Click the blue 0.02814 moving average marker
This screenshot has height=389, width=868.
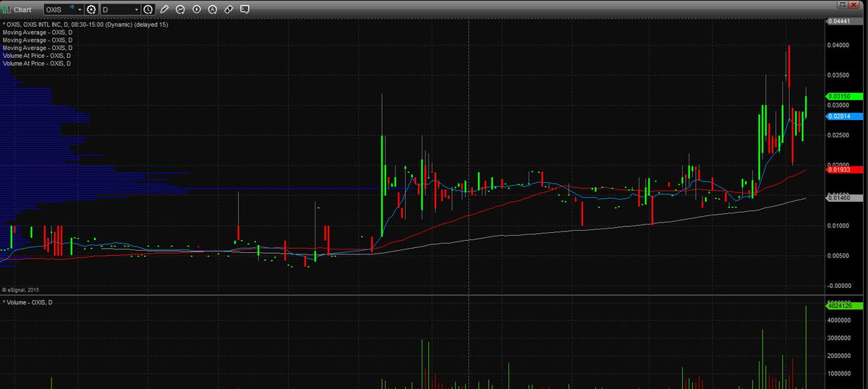coord(843,116)
